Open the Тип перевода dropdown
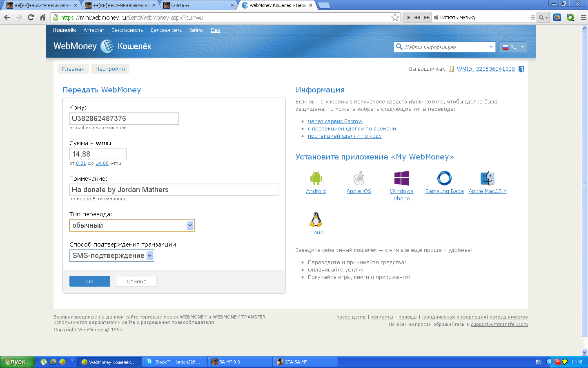Screen dimensions: 588x368 (x=132, y=225)
